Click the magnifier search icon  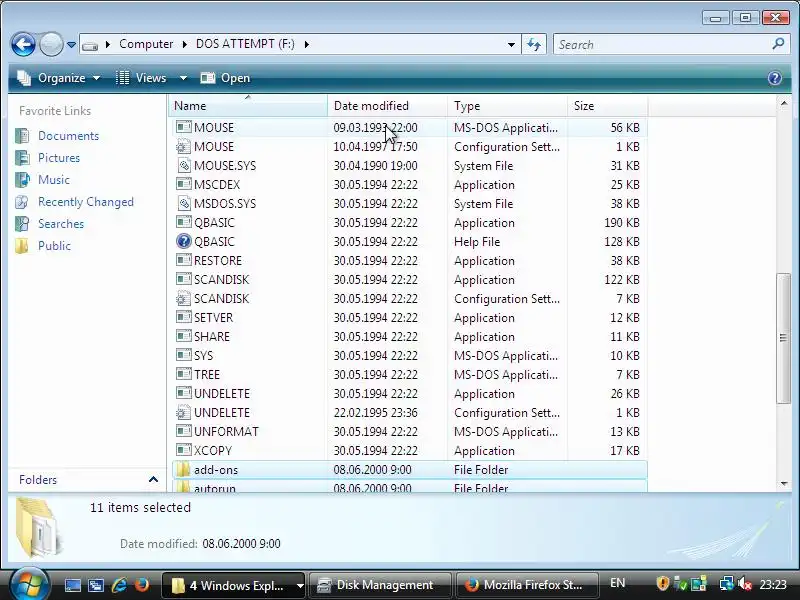click(779, 44)
